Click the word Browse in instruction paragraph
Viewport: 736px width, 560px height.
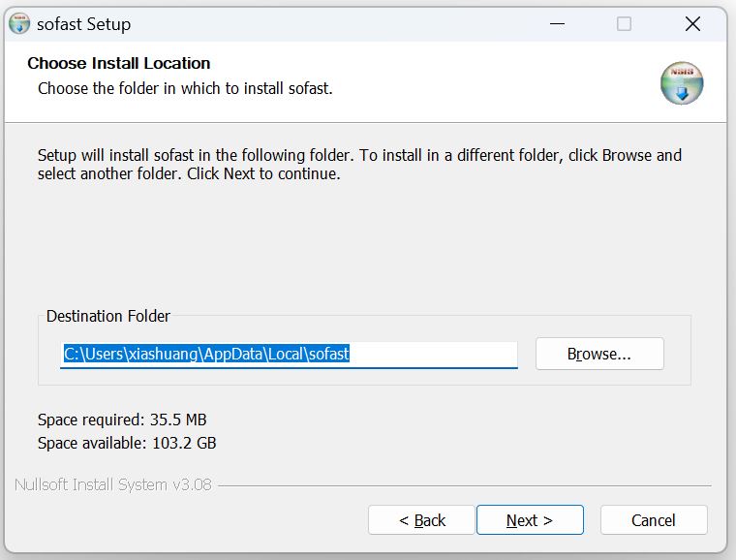tap(627, 155)
